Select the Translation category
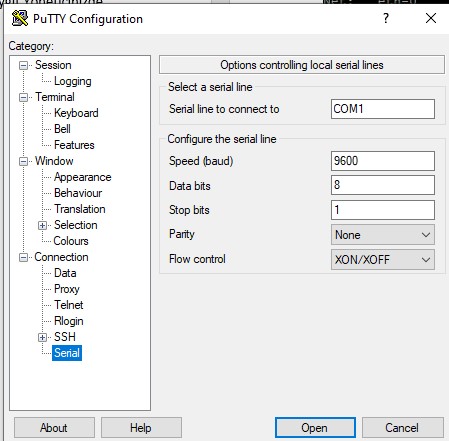 [80, 209]
